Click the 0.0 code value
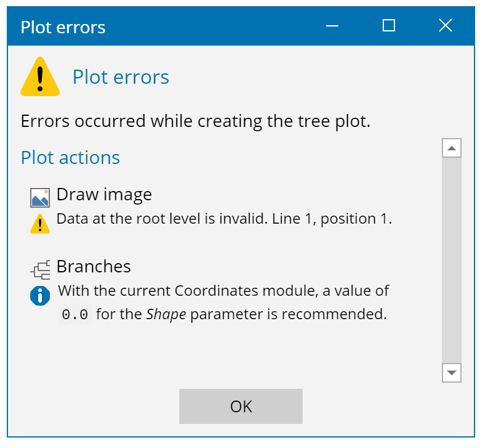This screenshot has width=485, height=448. 75,314
